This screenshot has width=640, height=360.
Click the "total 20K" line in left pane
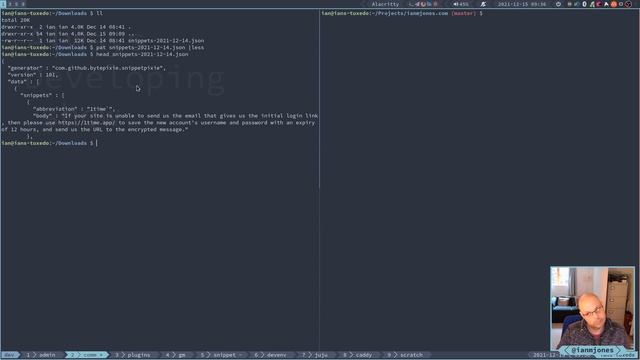tap(16, 20)
